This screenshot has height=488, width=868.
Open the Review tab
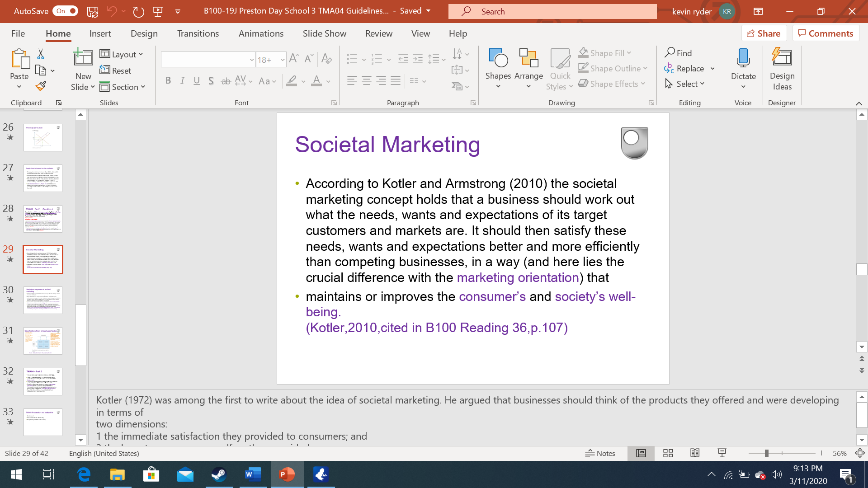tap(379, 33)
